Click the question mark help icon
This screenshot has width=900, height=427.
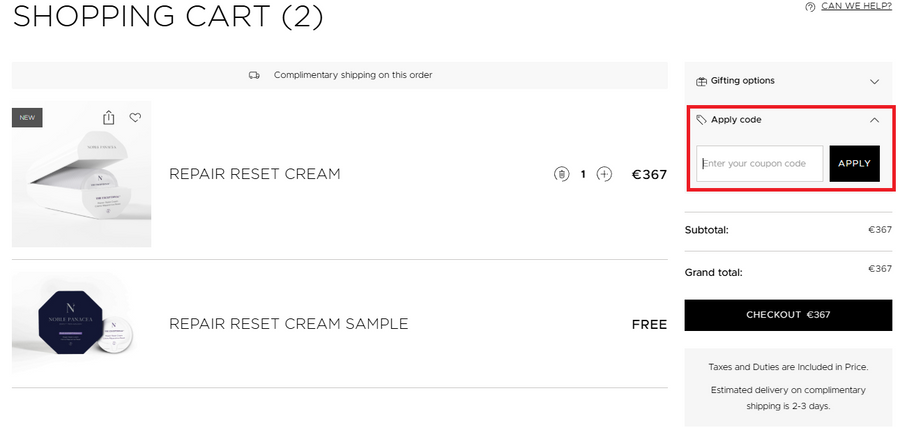click(810, 7)
